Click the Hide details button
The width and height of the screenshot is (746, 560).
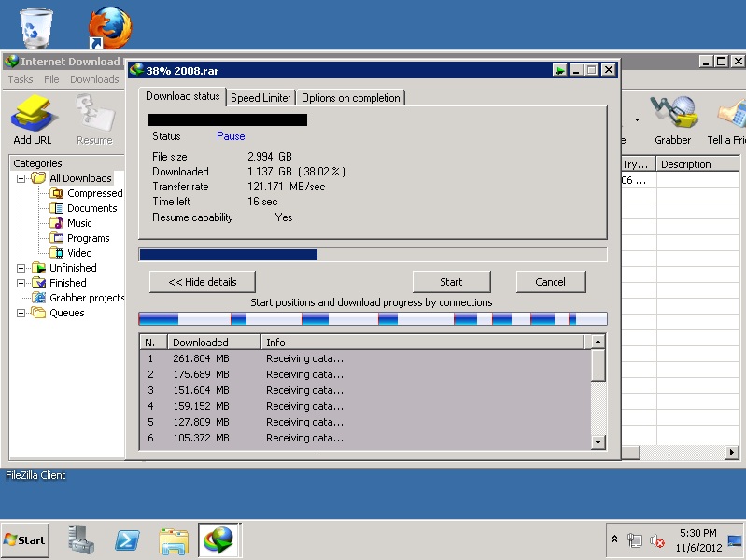pos(202,282)
